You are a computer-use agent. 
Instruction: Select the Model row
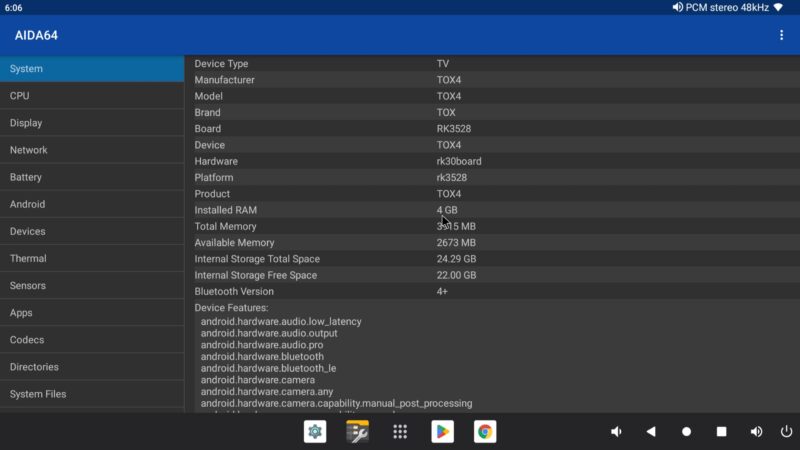[x=492, y=96]
